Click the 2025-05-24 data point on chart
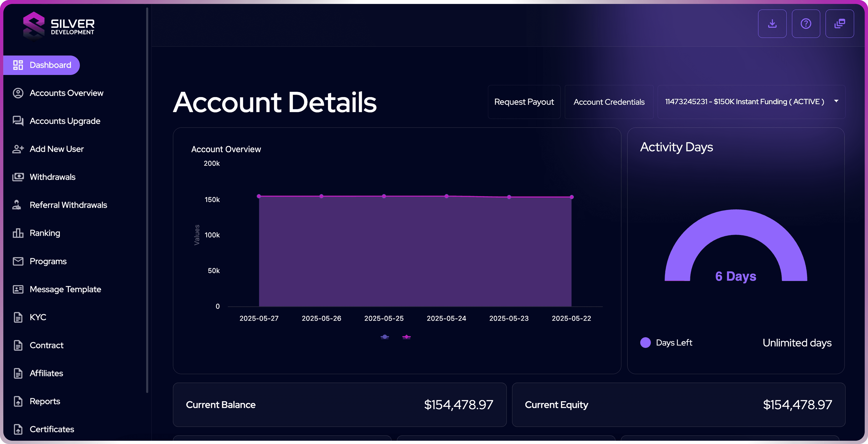The width and height of the screenshot is (868, 444). click(x=446, y=196)
